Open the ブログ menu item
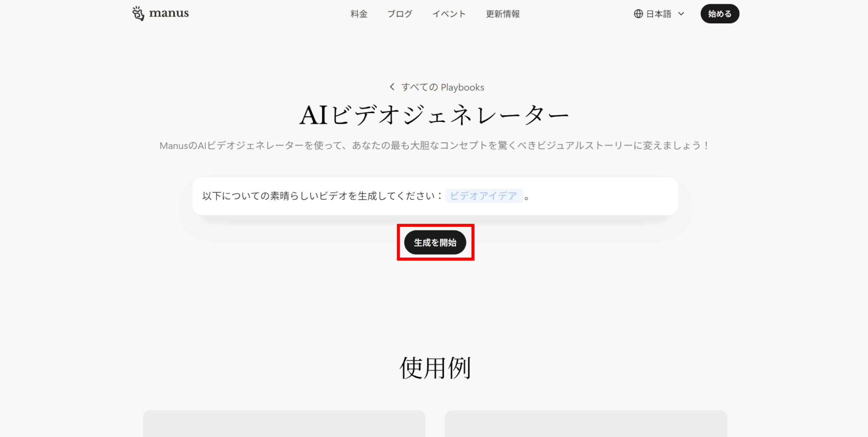The height and width of the screenshot is (437, 868). pyautogui.click(x=400, y=14)
